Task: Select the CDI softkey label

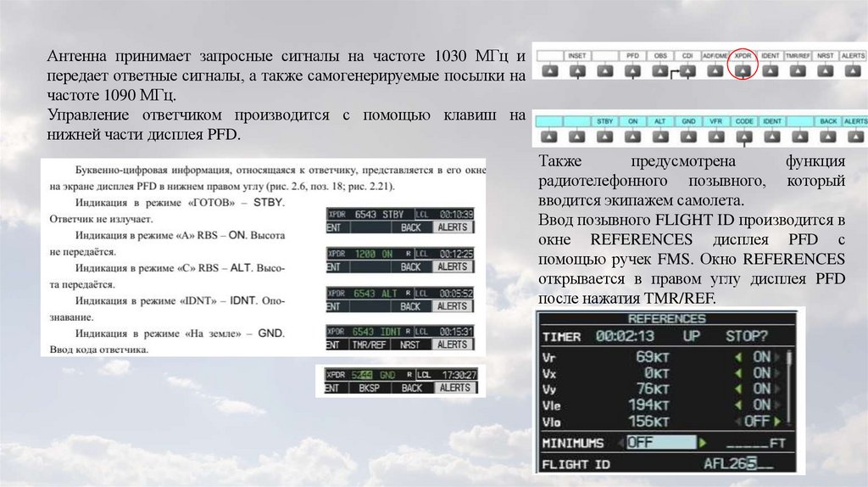Action: coord(687,55)
